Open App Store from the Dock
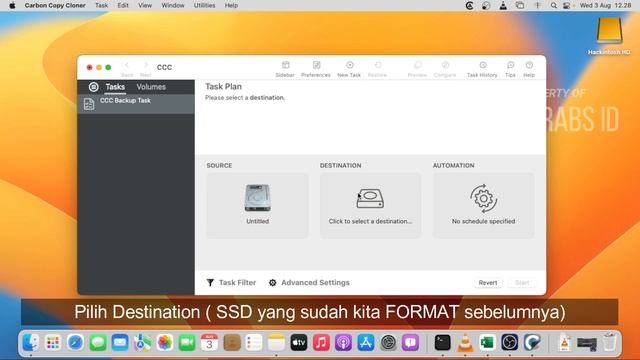Image resolution: width=640 pixels, height=360 pixels. pyautogui.click(x=366, y=342)
